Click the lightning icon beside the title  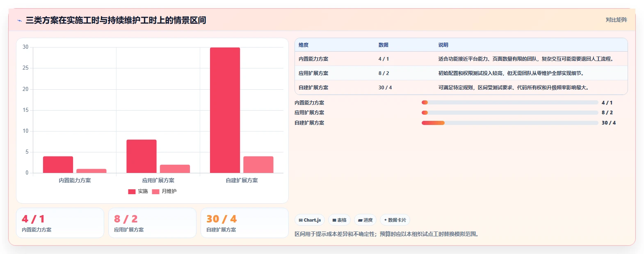[x=19, y=20]
